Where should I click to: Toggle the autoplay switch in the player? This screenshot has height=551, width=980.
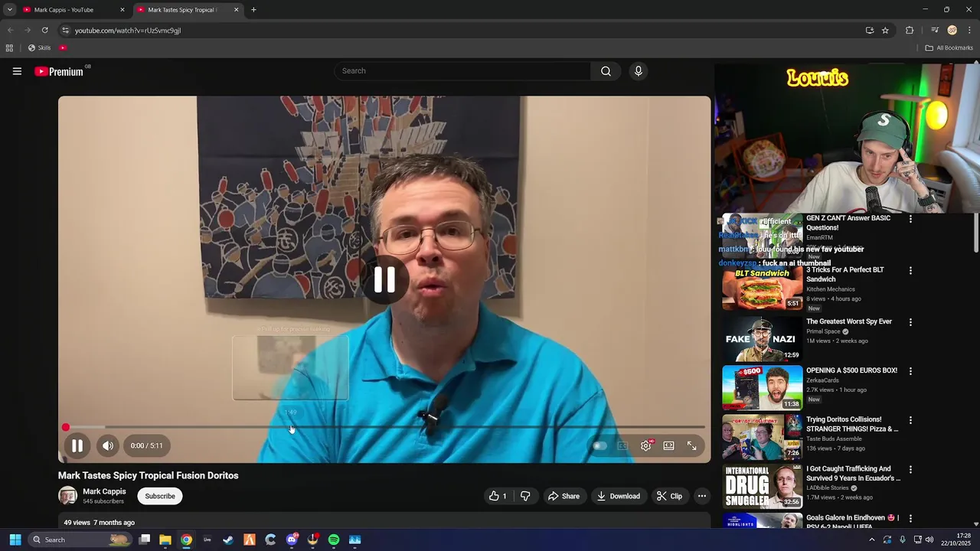pos(600,445)
